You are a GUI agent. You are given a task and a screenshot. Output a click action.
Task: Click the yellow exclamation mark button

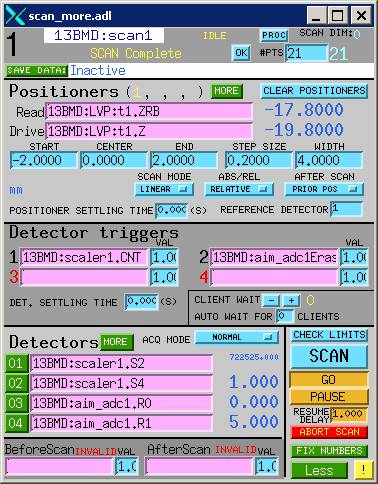click(x=363, y=469)
